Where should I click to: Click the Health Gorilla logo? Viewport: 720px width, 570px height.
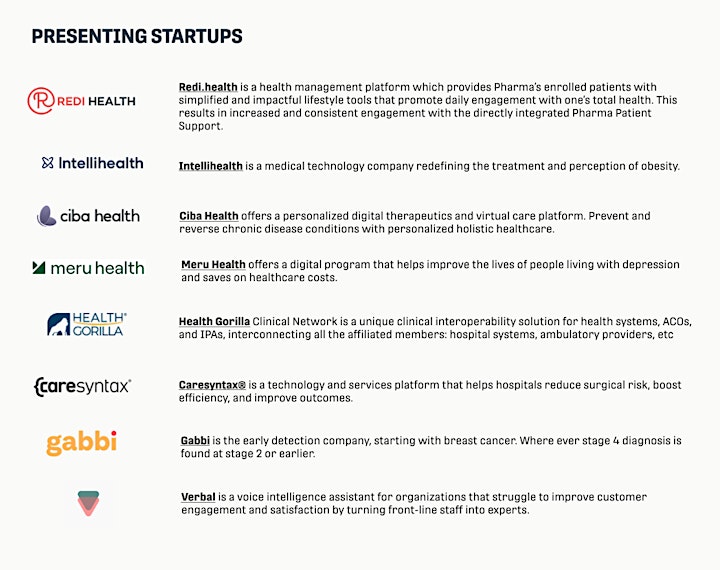(x=87, y=324)
